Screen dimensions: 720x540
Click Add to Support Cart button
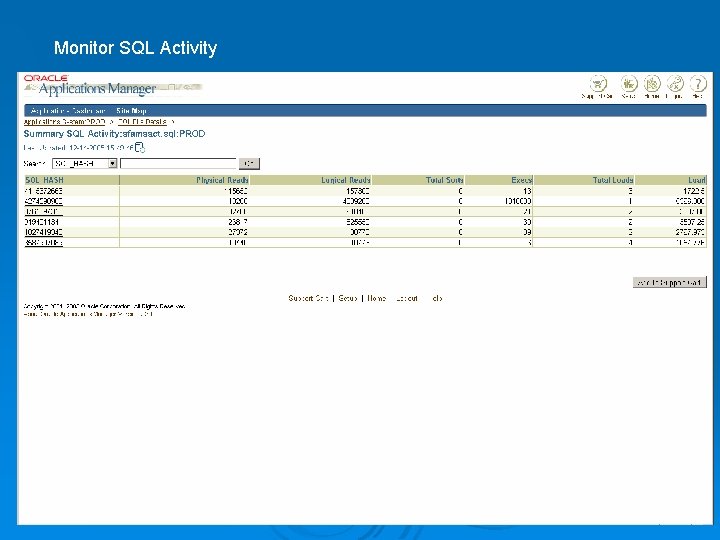coord(669,282)
